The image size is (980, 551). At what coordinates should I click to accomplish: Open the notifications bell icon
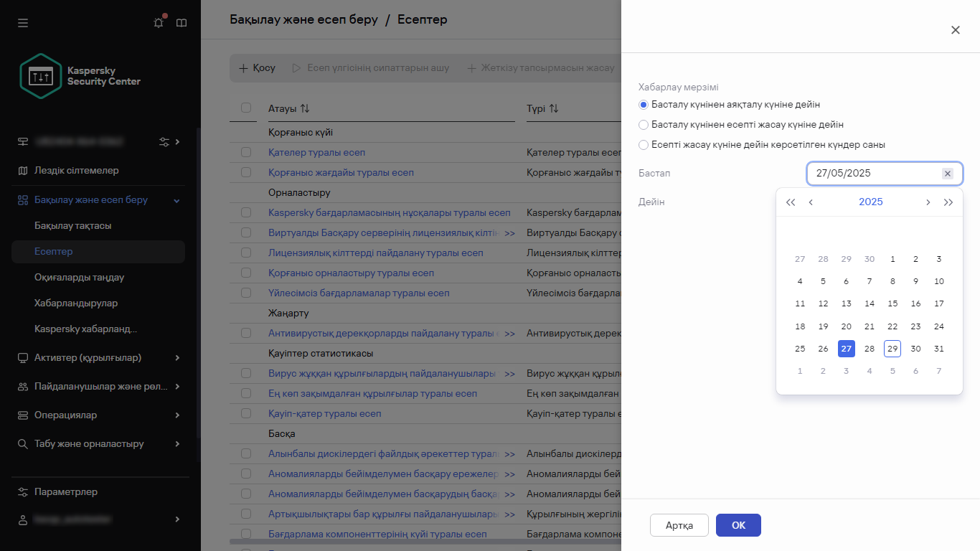(x=159, y=23)
